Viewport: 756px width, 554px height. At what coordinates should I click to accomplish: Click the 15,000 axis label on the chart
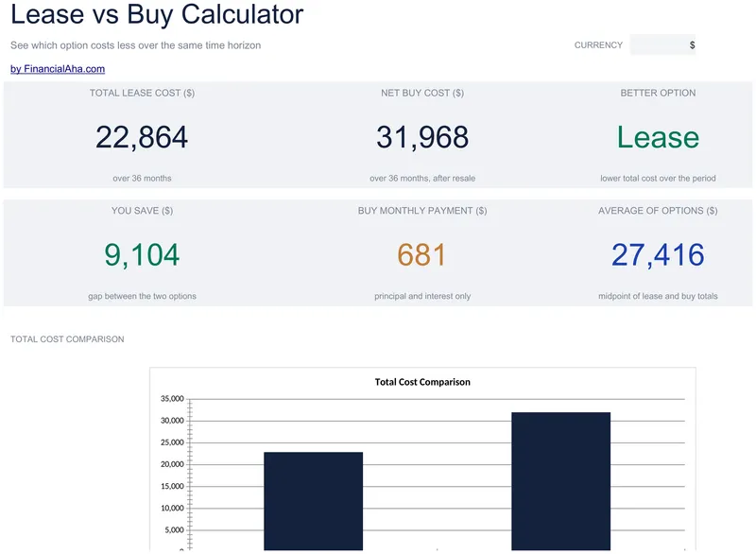tap(172, 486)
